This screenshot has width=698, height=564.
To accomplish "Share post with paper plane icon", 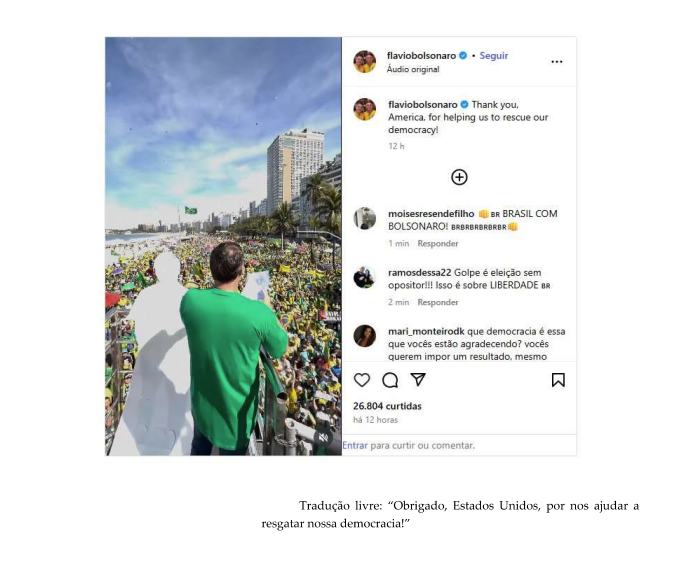I will coord(418,380).
